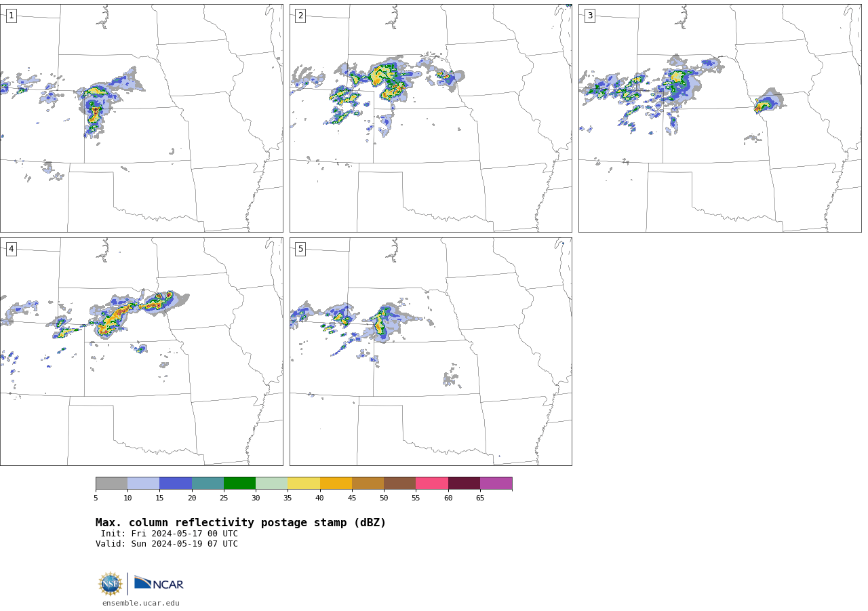Click the colorbar tick label 50
This screenshot has width=868, height=611.
click(384, 498)
